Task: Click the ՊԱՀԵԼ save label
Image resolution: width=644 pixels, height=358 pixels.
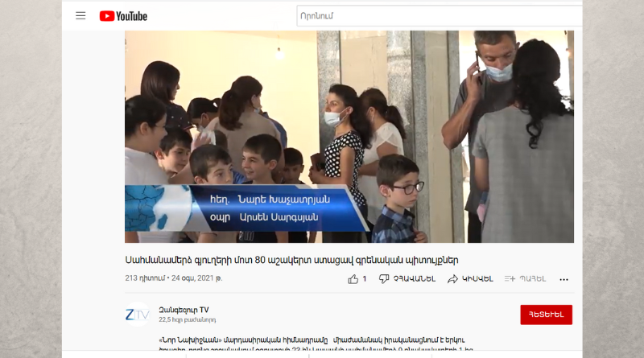Action: point(533,279)
